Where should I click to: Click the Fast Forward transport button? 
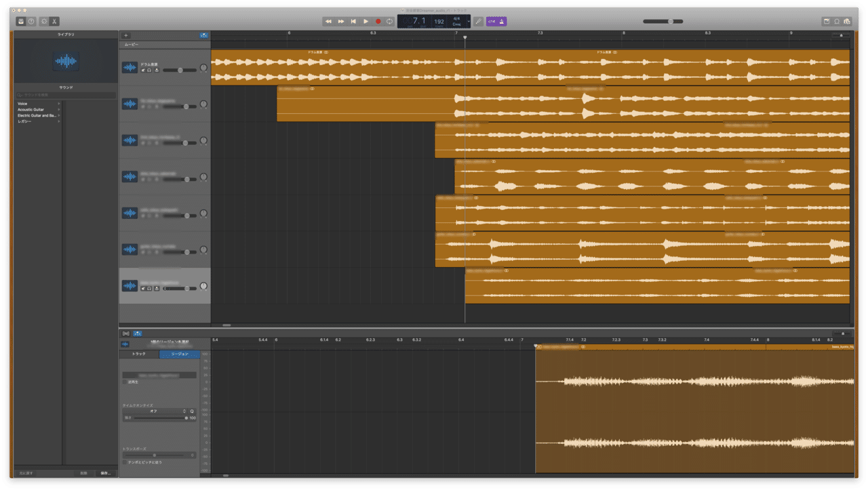click(341, 22)
